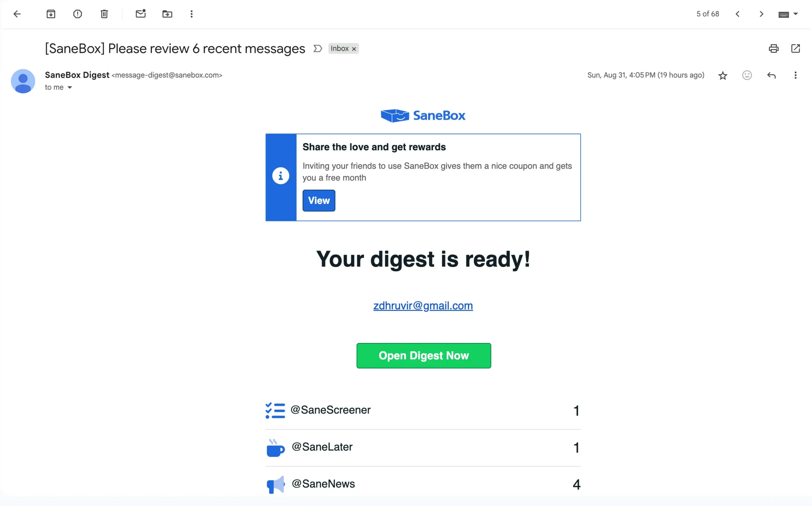Remove the Inbox label from conversation
The image size is (812, 506).
354,49
